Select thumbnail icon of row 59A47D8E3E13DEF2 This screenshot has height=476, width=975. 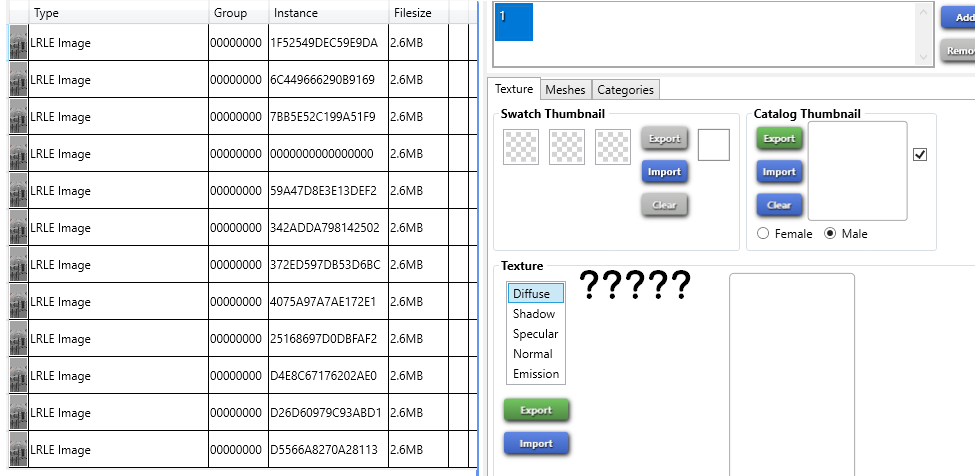tap(19, 191)
